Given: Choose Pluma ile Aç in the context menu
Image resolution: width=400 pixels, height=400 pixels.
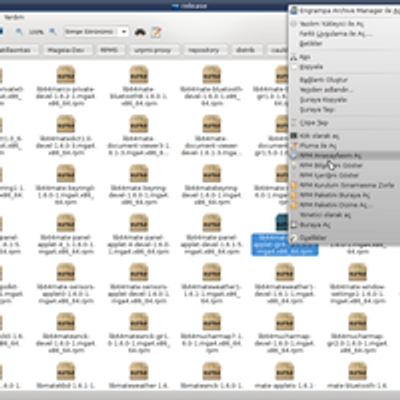Looking at the screenshot, I should pyautogui.click(x=345, y=146).
